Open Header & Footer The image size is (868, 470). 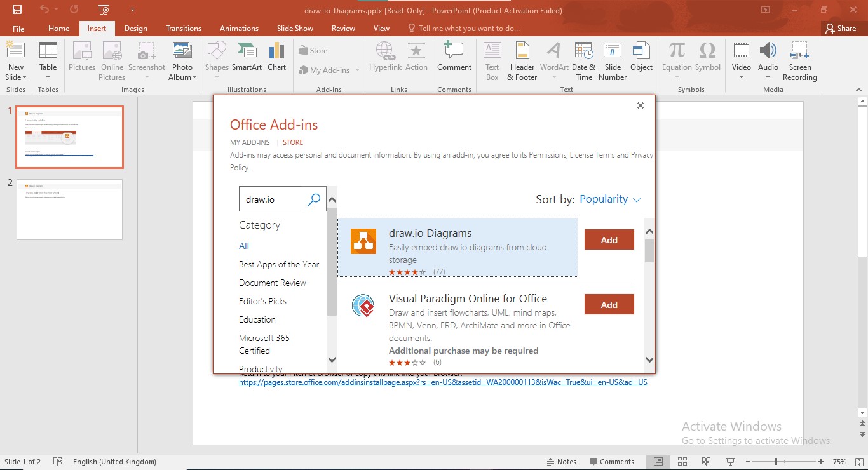pos(522,61)
